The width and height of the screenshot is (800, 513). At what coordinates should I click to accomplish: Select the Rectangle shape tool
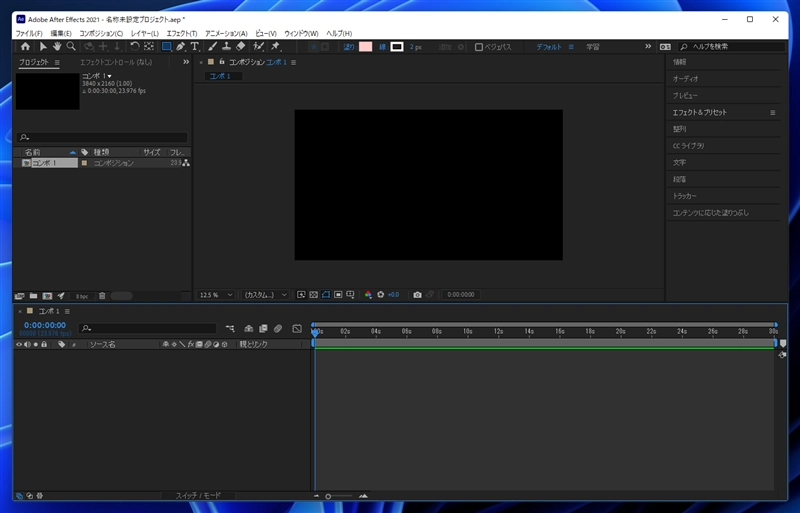pyautogui.click(x=166, y=46)
